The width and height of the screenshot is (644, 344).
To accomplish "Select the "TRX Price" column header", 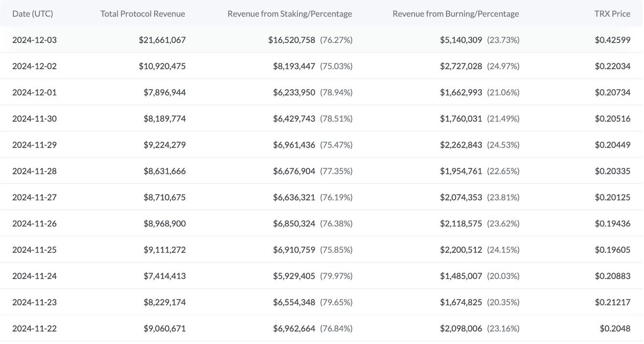I will (612, 13).
